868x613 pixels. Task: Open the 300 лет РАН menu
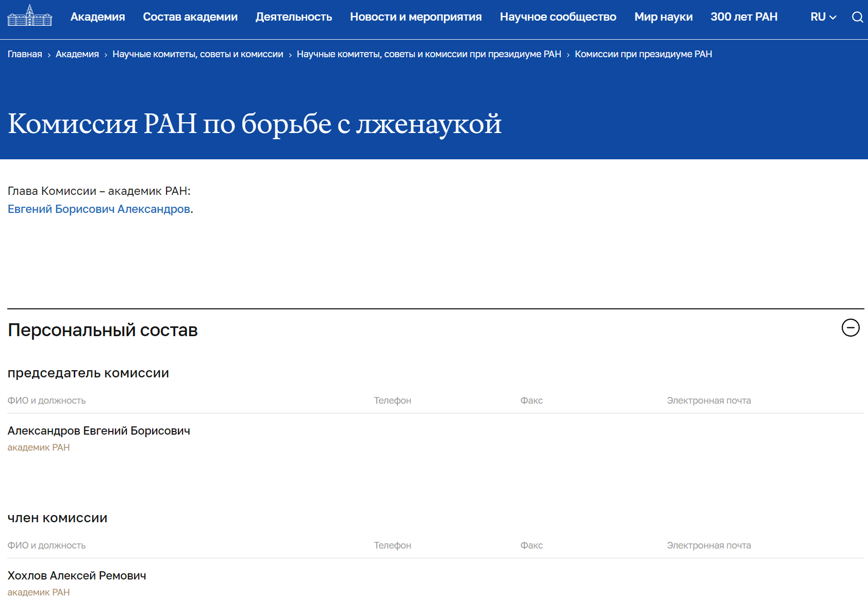pos(744,17)
